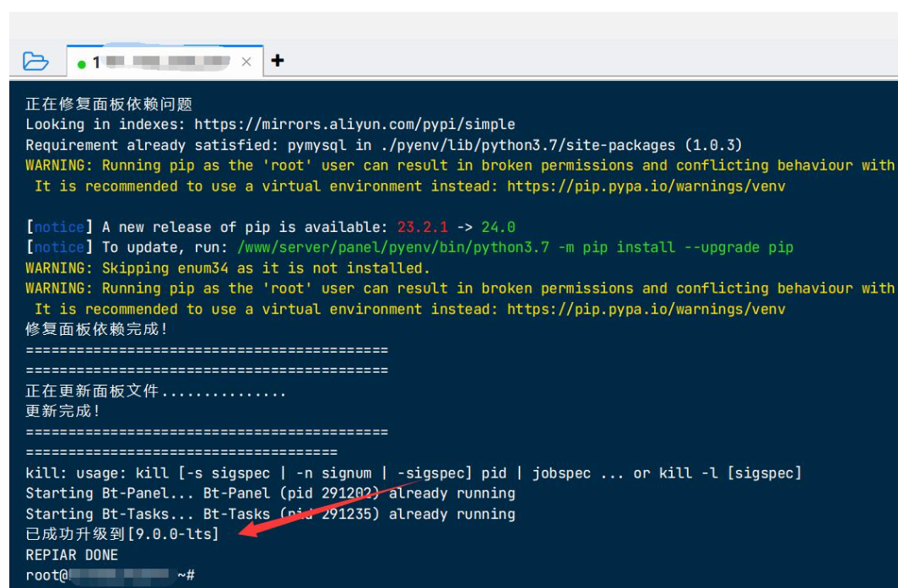The width and height of the screenshot is (898, 588).
Task: Close the terminal session tab
Action: [x=246, y=62]
